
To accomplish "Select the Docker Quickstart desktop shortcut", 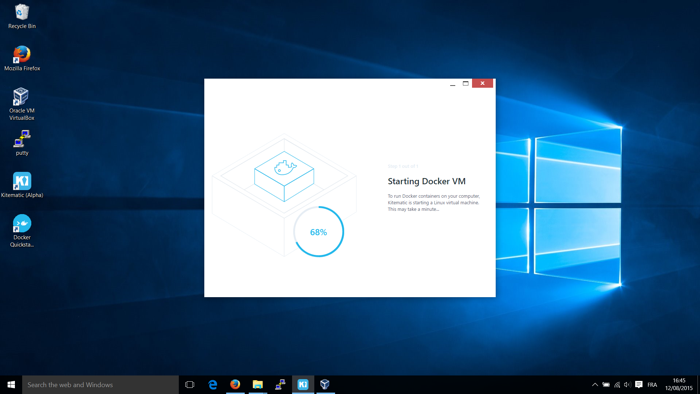I will click(22, 231).
